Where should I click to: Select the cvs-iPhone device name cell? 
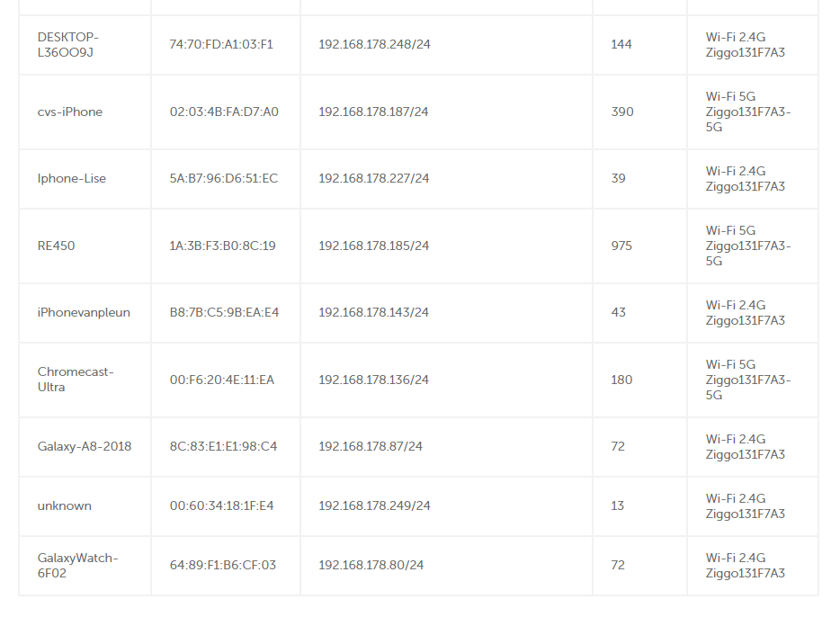click(x=70, y=112)
